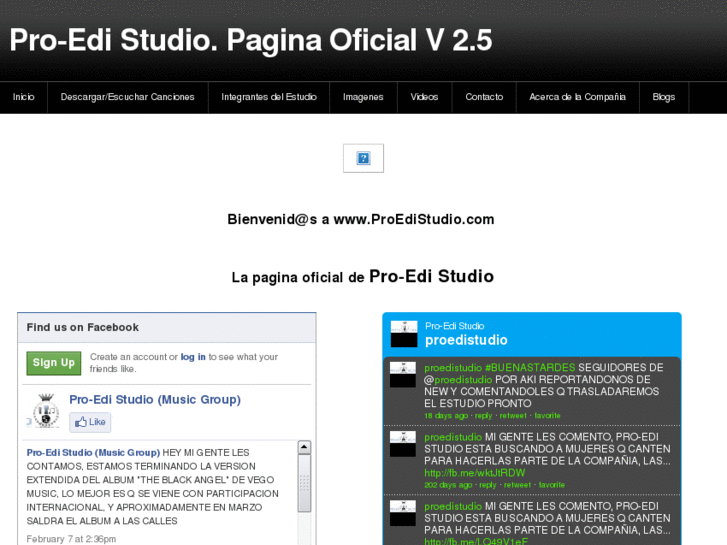Open the Videos menu item
The height and width of the screenshot is (545, 727).
click(x=424, y=97)
